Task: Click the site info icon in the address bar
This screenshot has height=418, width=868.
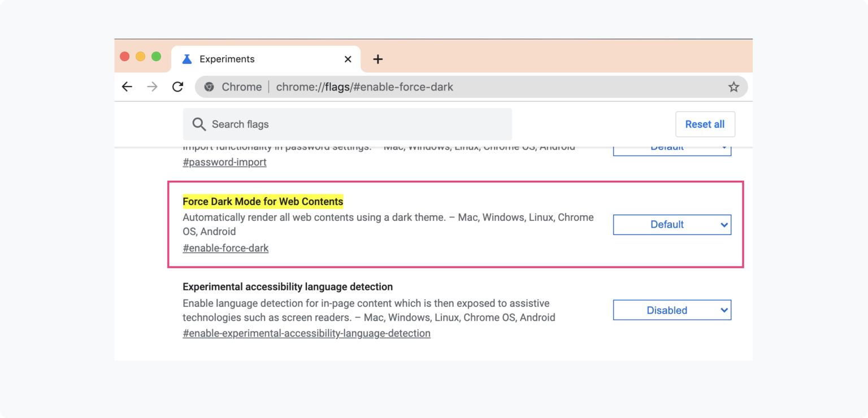Action: click(210, 86)
